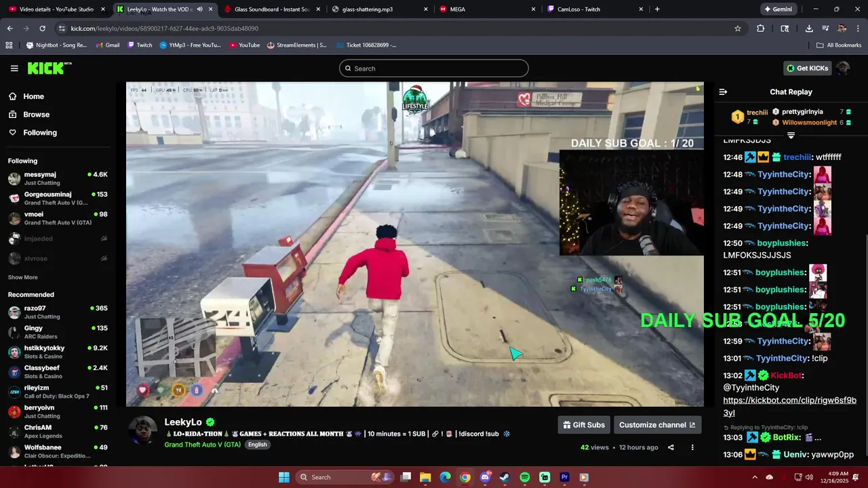Click the English language tag
Image resolution: width=868 pixels, height=488 pixels.
coord(257,445)
